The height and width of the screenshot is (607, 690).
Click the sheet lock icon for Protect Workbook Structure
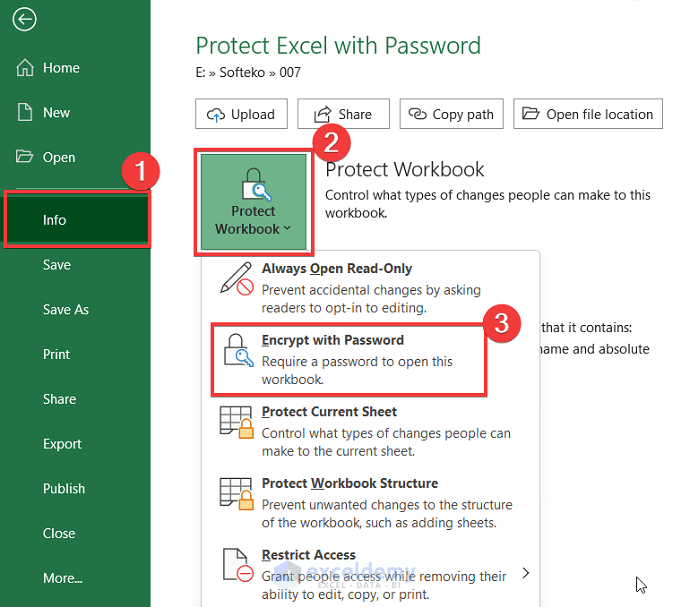click(237, 494)
